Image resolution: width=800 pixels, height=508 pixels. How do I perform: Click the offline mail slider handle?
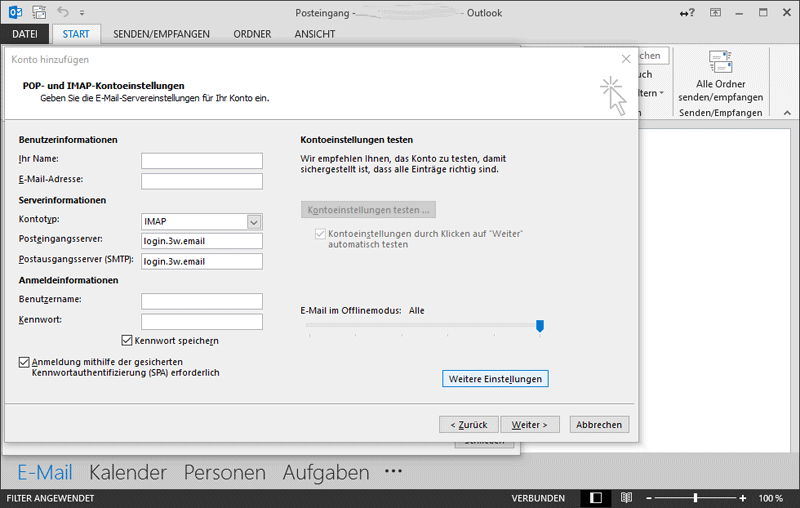click(x=540, y=326)
